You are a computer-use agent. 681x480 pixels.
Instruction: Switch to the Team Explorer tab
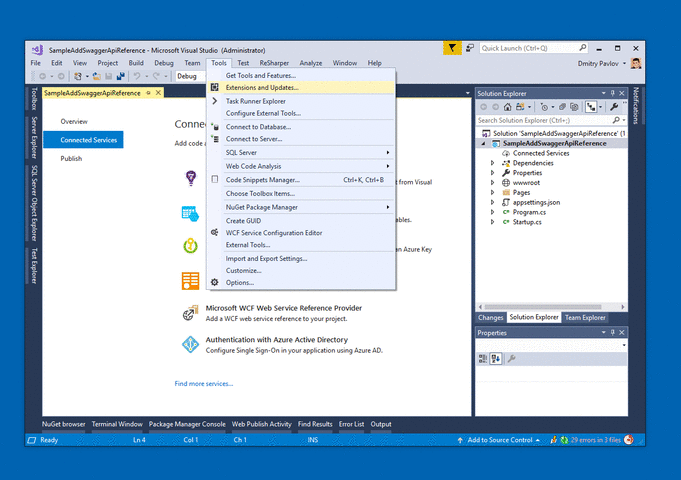click(585, 318)
